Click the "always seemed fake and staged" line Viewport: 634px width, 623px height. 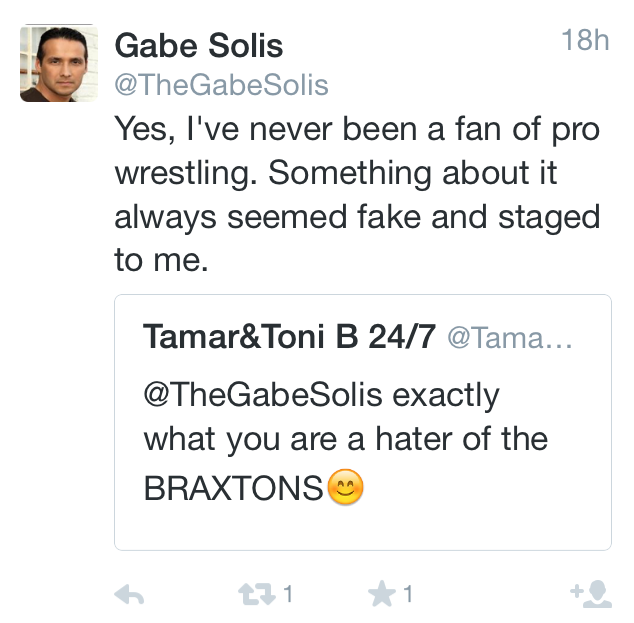[x=357, y=216]
